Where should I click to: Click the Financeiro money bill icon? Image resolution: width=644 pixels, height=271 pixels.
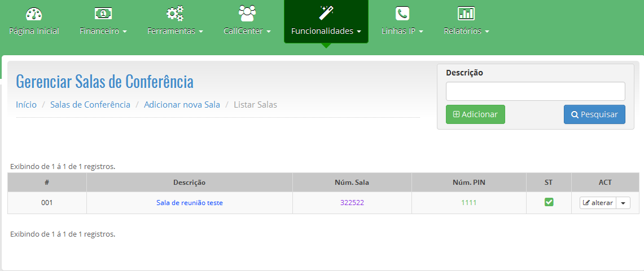tap(103, 14)
